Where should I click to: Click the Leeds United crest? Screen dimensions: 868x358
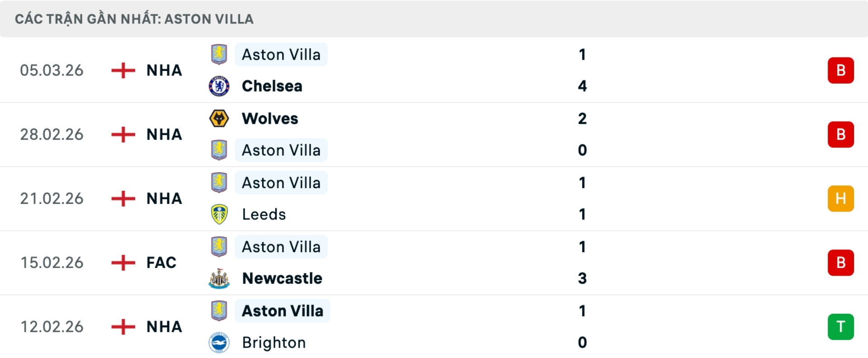(219, 214)
